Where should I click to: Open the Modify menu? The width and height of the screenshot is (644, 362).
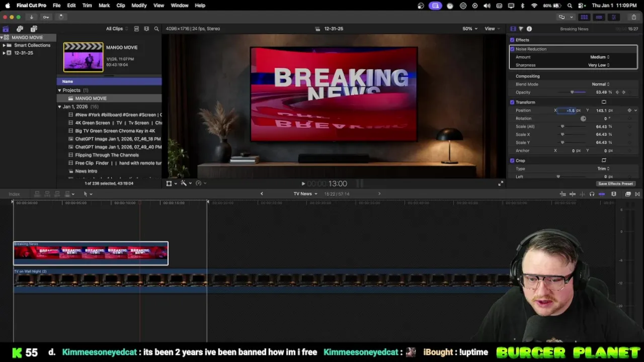pos(139,6)
